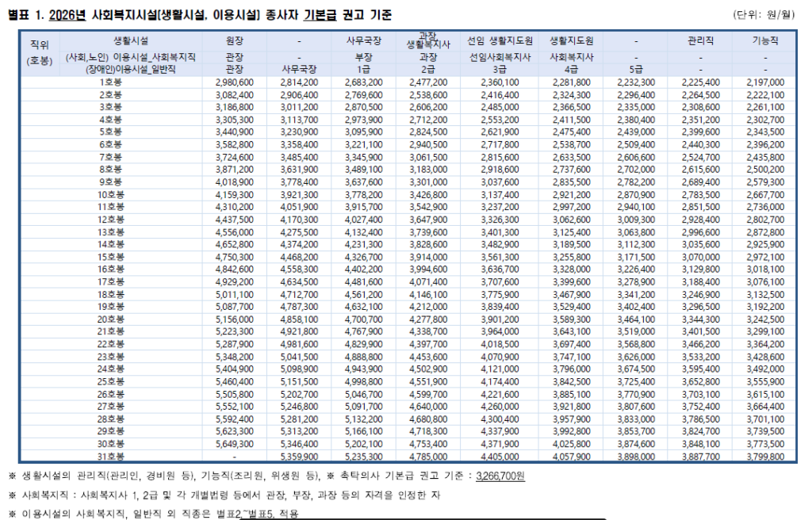The width and height of the screenshot is (812, 520).
Task: Click value 4,502,900 in the 24호봉 row
Action: pos(427,369)
